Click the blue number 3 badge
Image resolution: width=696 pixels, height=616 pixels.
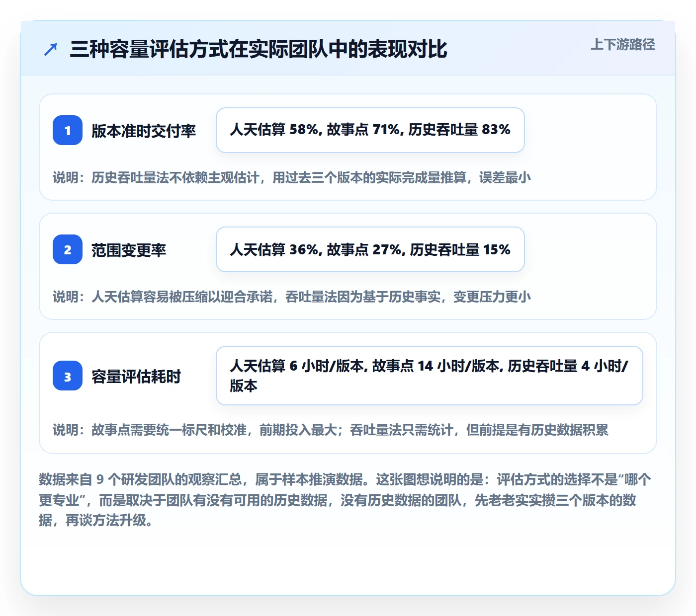pos(68,376)
